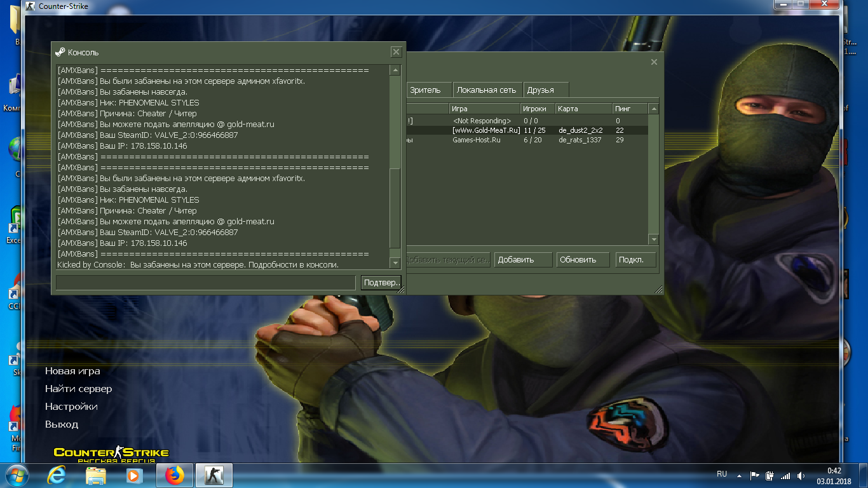This screenshot has width=868, height=488.
Task: Click the console line with IP 178.158.10.146 at bottom
Action: tap(122, 243)
